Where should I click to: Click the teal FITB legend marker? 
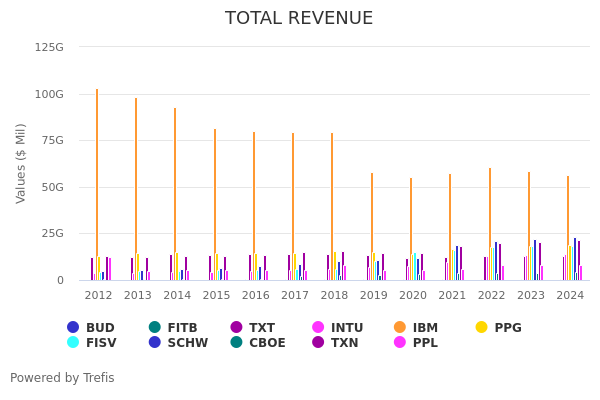pos(155,328)
